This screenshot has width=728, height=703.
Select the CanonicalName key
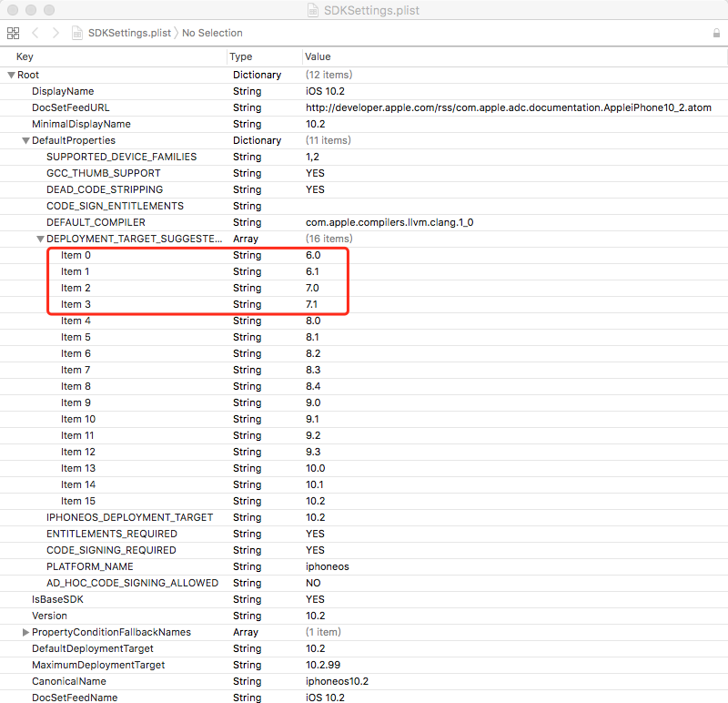69,682
